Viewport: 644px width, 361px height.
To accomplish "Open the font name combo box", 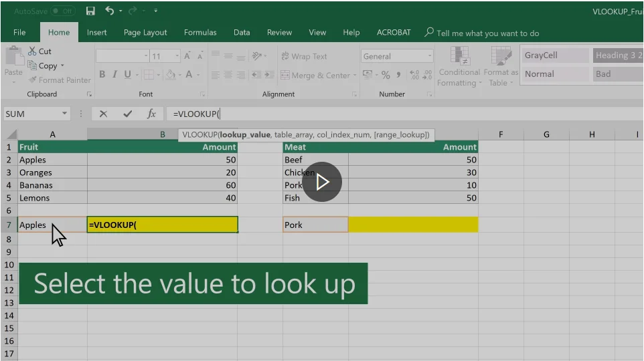I will pyautogui.click(x=122, y=55).
